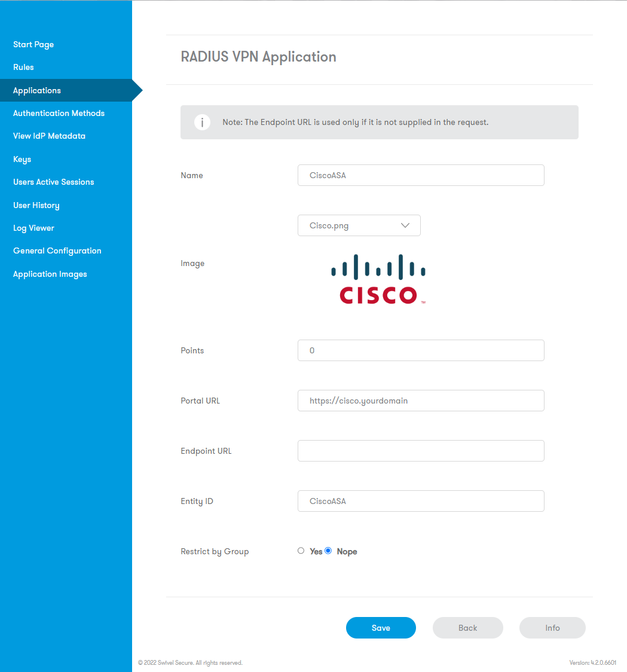The width and height of the screenshot is (627, 672).
Task: Show Users Active Sessions
Action: coord(53,182)
